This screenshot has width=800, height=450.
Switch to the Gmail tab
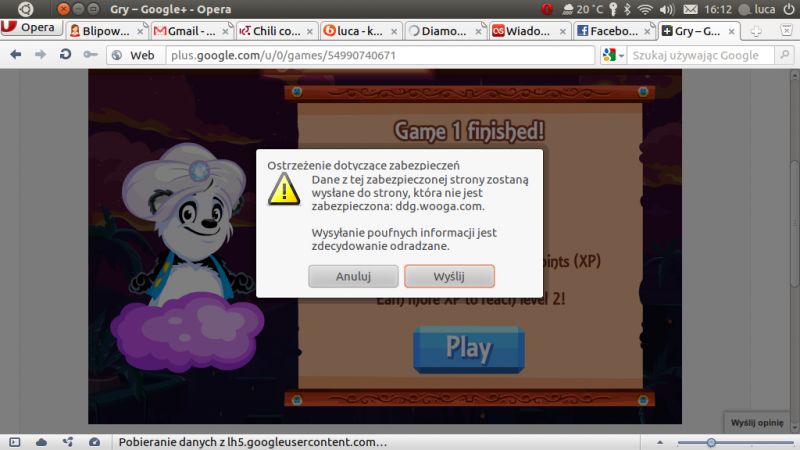coord(191,31)
